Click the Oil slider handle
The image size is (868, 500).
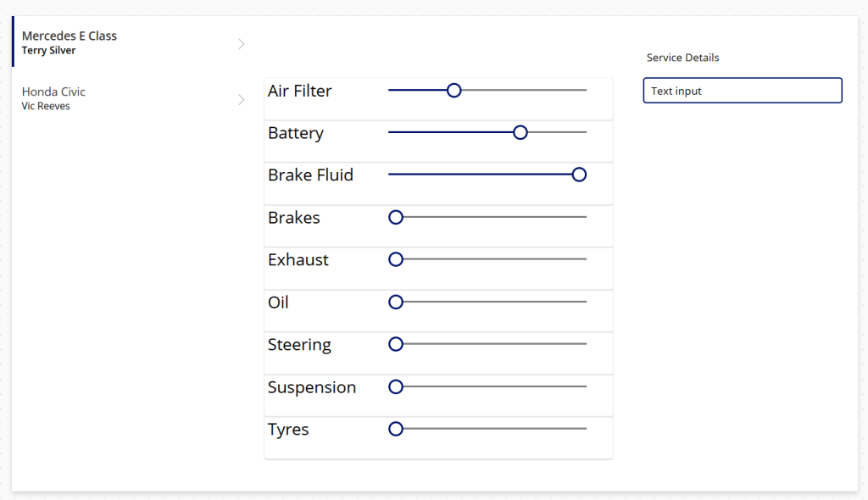pos(395,302)
